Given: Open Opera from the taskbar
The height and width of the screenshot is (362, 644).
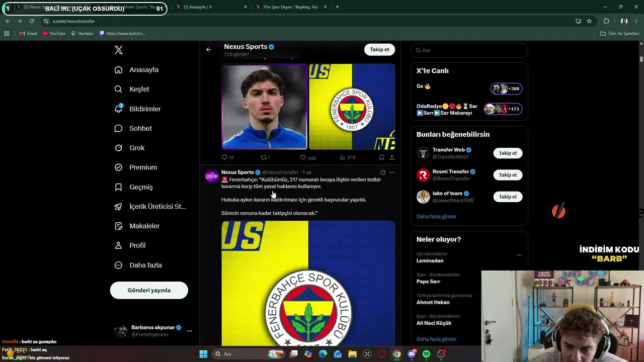Looking at the screenshot, I should (x=382, y=354).
